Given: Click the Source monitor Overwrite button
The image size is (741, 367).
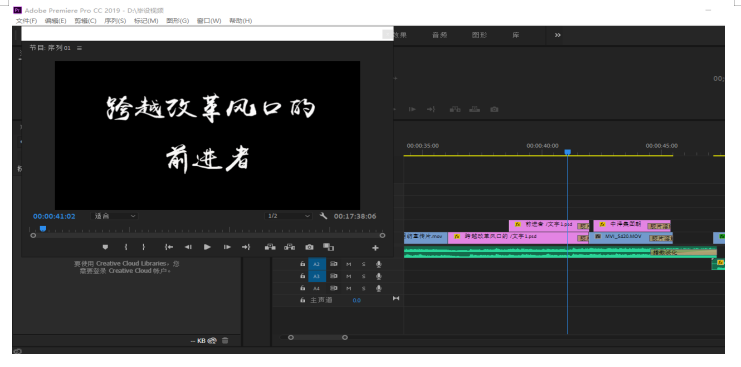Looking at the screenshot, I should pos(474,109).
